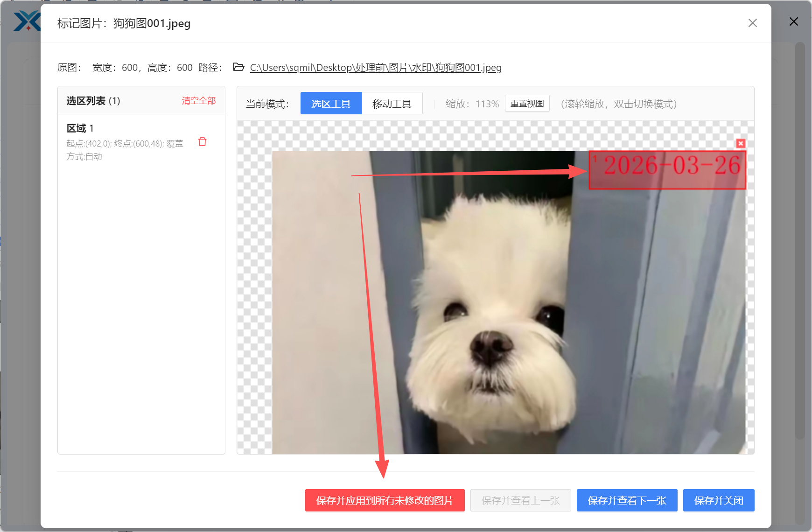The width and height of the screenshot is (812, 532).
Task: Click the folder icon beside the file path
Action: pyautogui.click(x=238, y=67)
